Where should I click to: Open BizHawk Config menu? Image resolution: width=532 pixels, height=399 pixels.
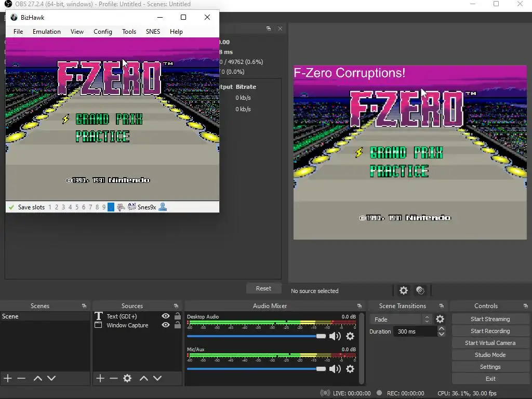click(x=103, y=32)
